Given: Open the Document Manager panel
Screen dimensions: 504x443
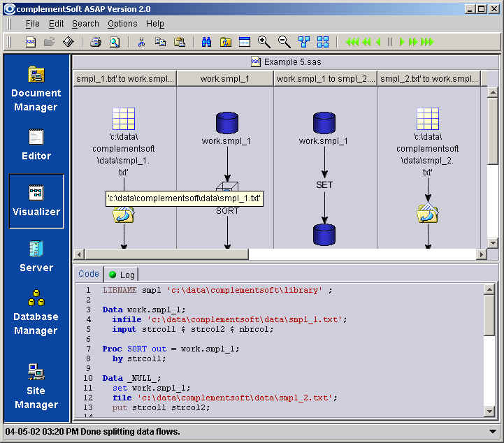Looking at the screenshot, I should tap(36, 89).
